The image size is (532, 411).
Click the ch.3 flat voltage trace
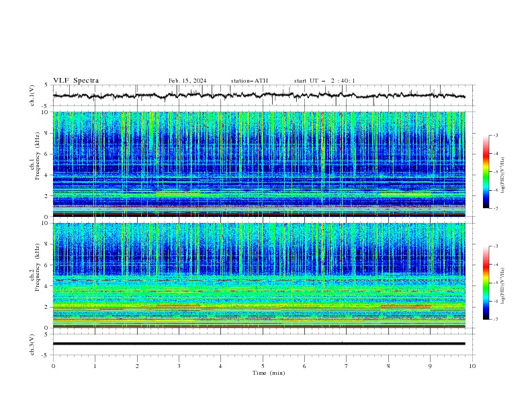(x=259, y=344)
